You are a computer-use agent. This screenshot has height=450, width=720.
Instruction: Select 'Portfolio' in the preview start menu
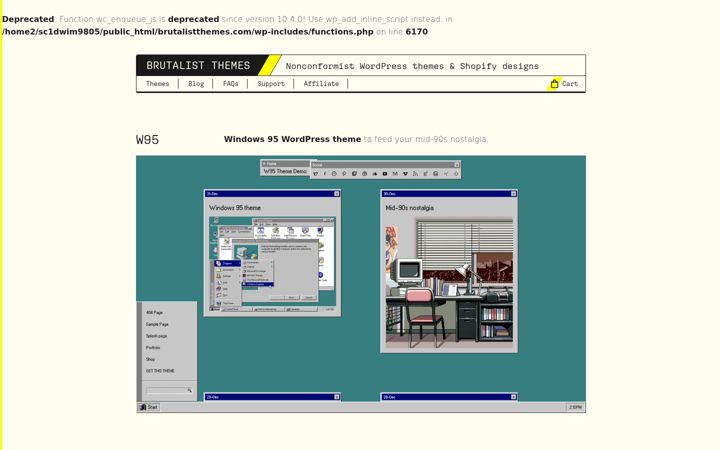(153, 348)
